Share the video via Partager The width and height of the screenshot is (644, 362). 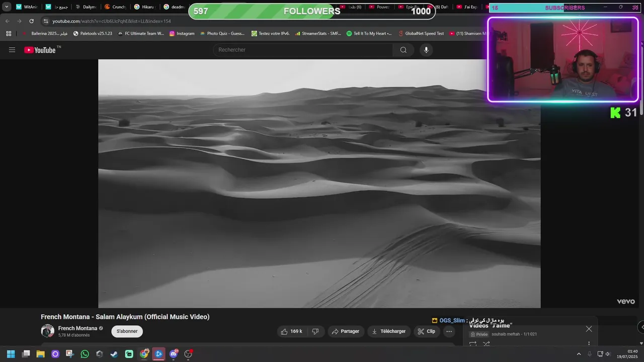coord(346,331)
